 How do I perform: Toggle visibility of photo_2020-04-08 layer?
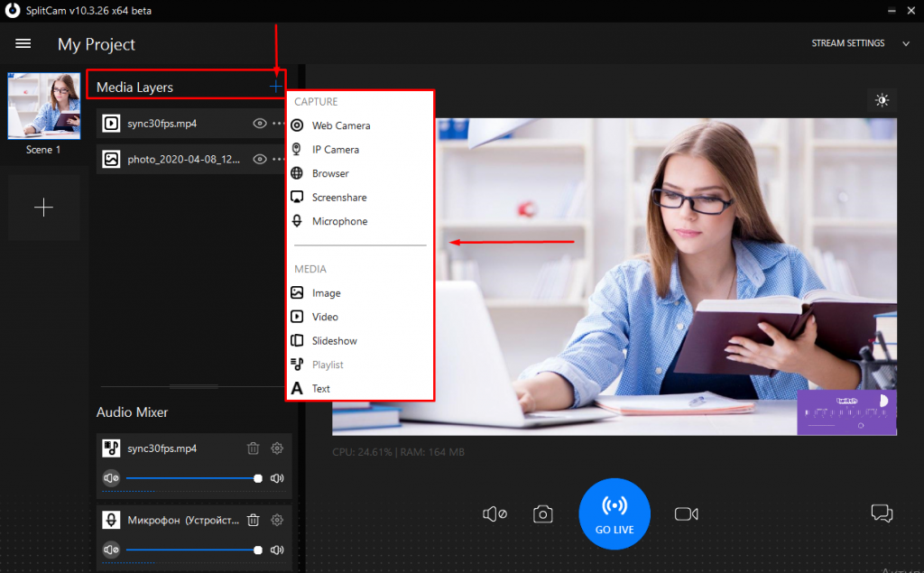point(259,159)
